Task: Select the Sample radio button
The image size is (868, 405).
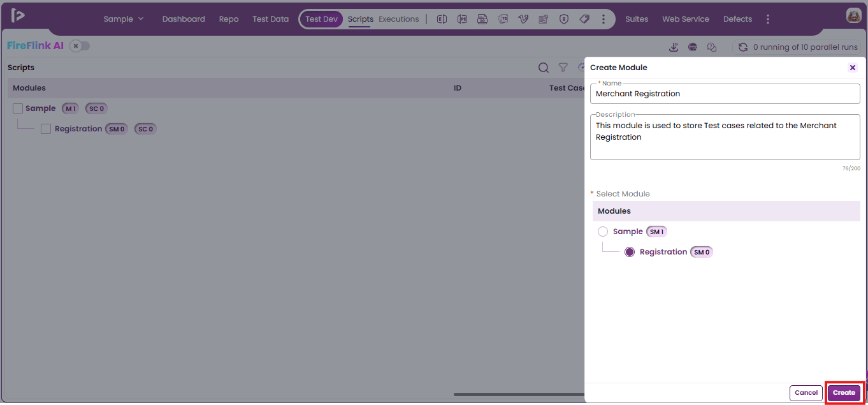Action: tap(603, 232)
